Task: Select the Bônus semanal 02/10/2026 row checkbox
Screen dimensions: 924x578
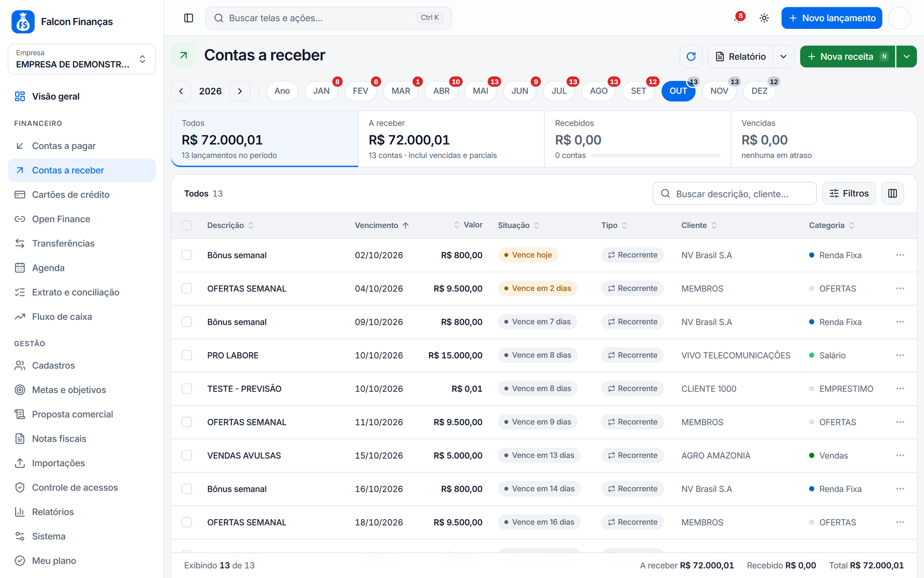Action: tap(187, 255)
